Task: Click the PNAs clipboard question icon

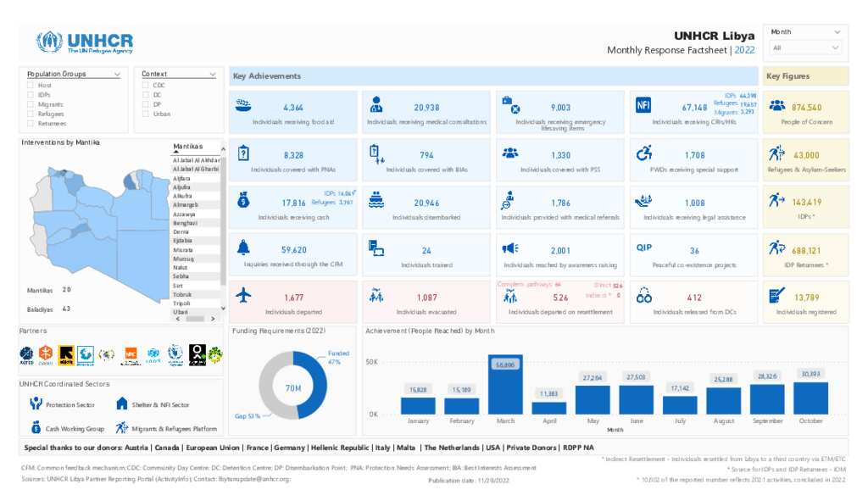Action: click(x=243, y=153)
